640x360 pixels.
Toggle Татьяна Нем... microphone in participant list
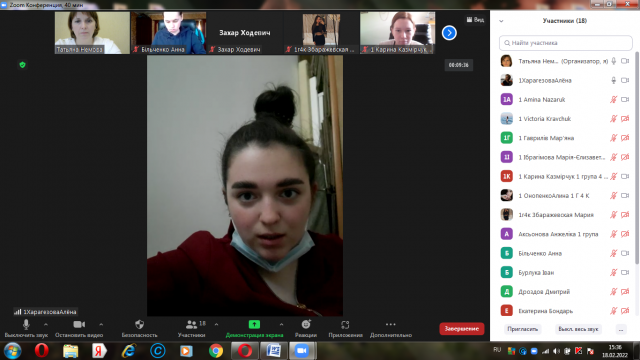click(x=613, y=61)
